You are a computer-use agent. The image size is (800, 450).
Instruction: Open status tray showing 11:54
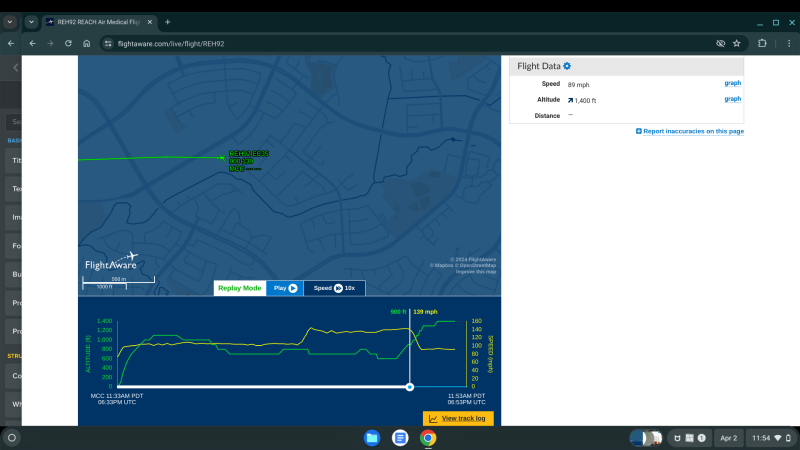click(771, 438)
